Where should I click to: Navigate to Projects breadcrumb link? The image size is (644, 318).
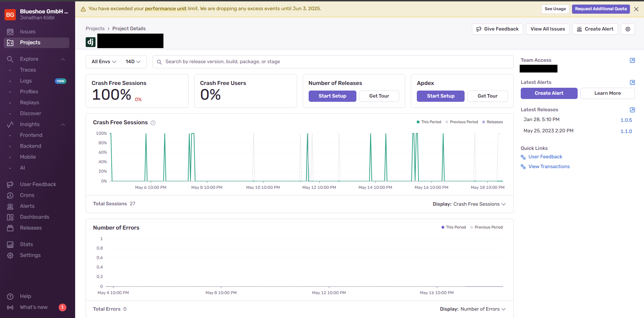[x=95, y=28]
